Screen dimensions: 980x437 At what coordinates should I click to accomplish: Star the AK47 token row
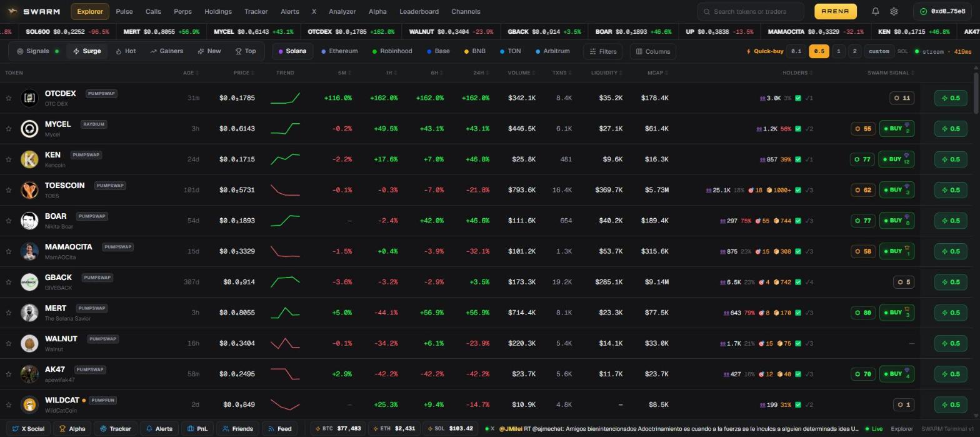pyautogui.click(x=9, y=374)
